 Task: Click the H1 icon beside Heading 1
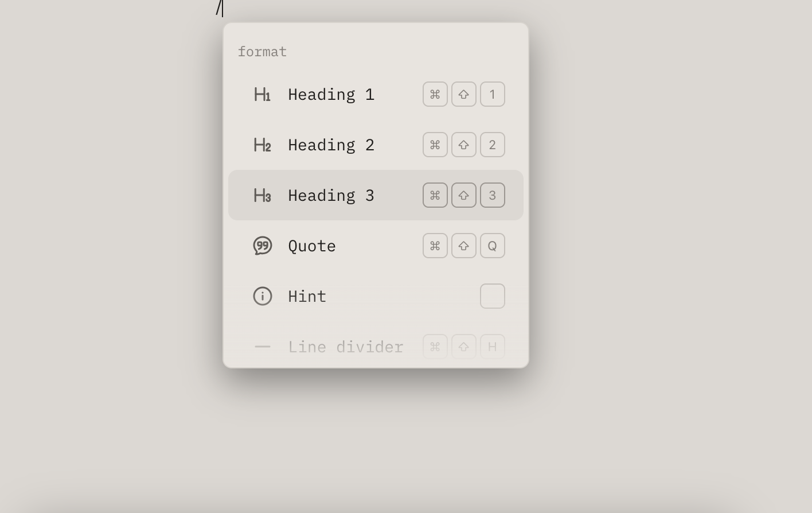click(262, 94)
